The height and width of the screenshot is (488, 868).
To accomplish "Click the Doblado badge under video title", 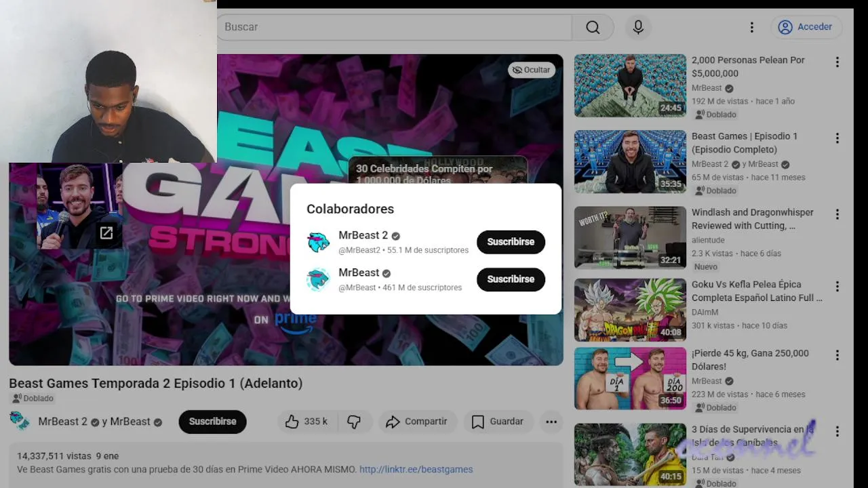I will coord(32,399).
